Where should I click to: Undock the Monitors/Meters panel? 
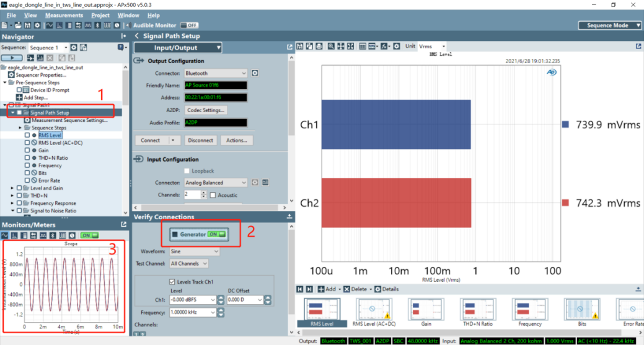click(x=123, y=224)
